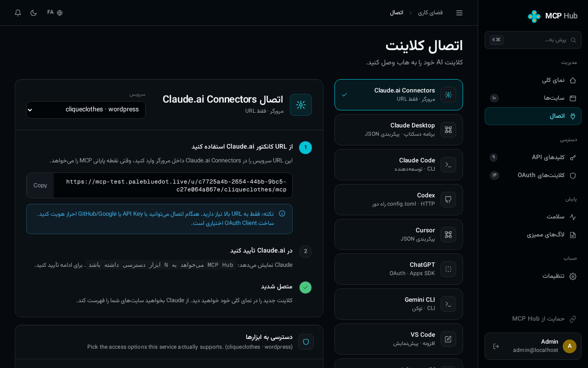The width and height of the screenshot is (588, 368).
Task: Click the large sparkle icon in the connection header
Action: [301, 105]
